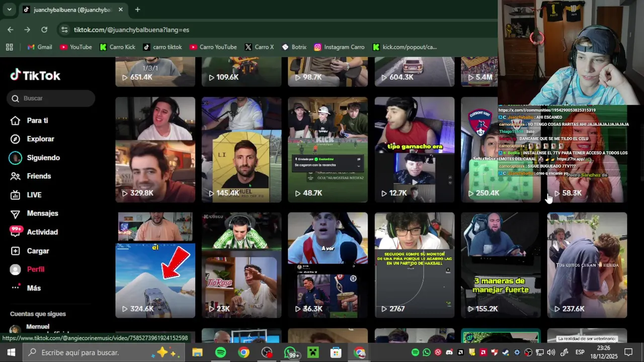Play the video with 98.7K views
644x362 pixels.
pyautogui.click(x=328, y=72)
